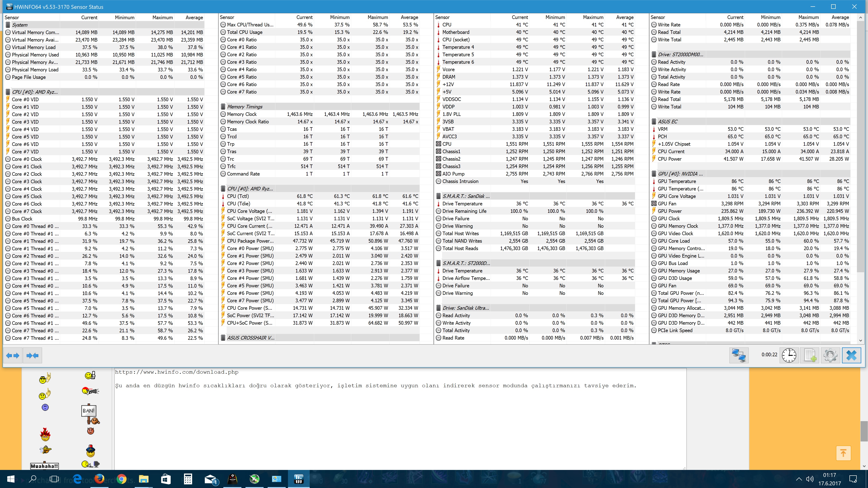Select the Drive Remaining Life row

[535, 211]
